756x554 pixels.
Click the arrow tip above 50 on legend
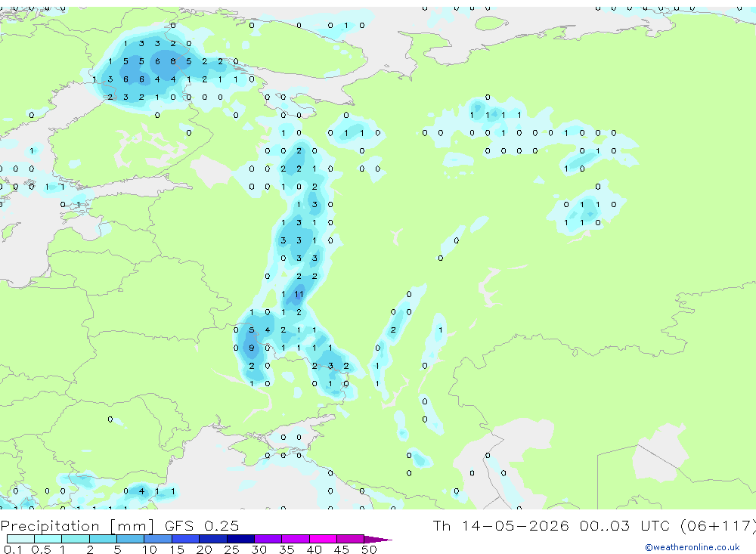pos(379,539)
